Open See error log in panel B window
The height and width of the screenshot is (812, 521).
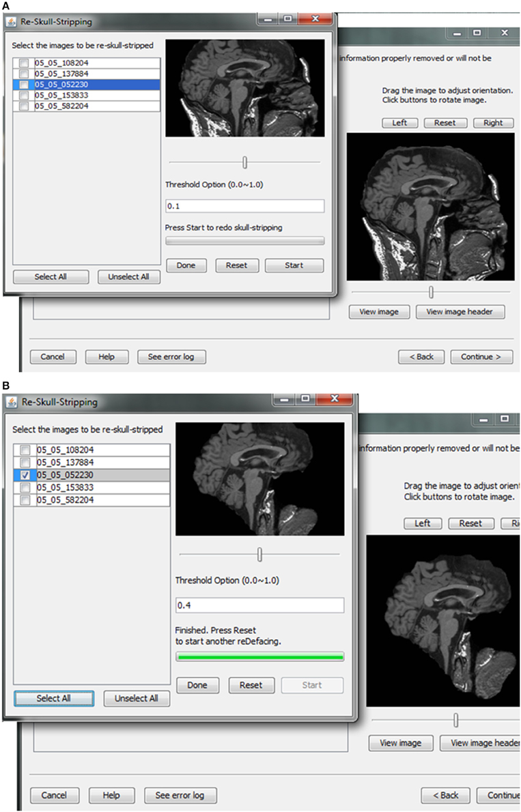180,796
